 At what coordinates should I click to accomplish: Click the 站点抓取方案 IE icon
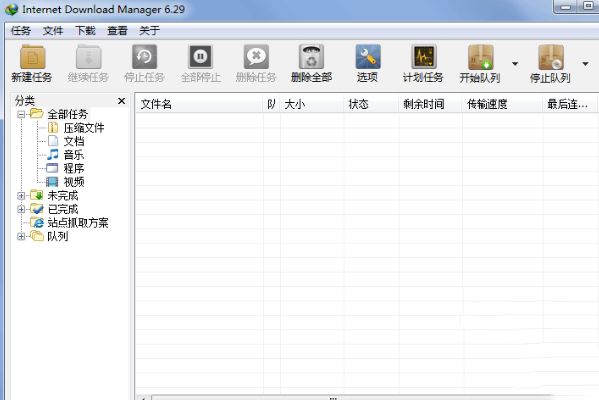point(37,222)
